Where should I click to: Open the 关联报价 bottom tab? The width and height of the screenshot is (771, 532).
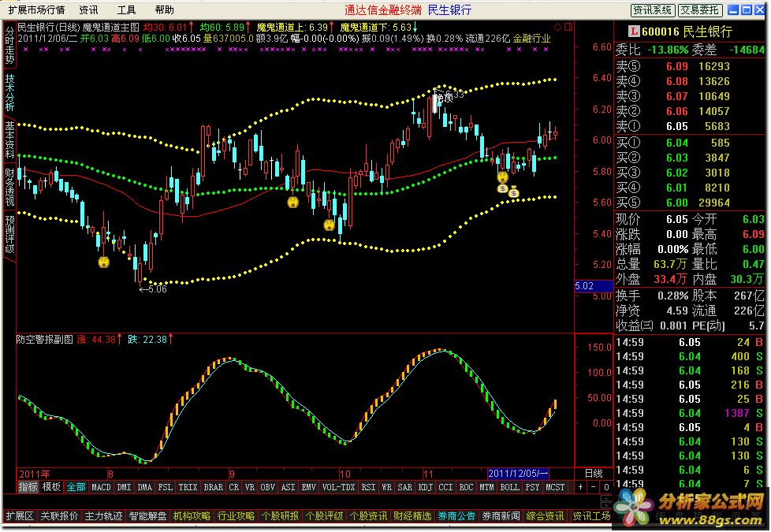pos(59,515)
